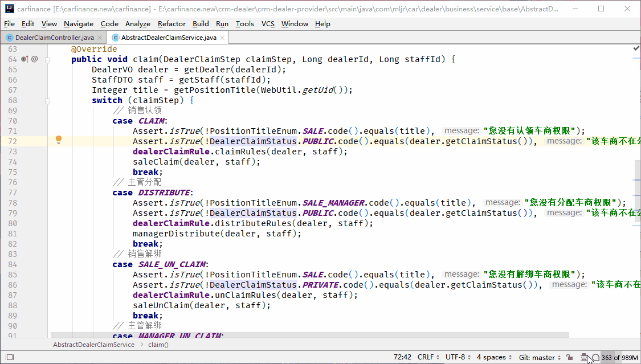The width and height of the screenshot is (641, 364).
Task: Click the green inspection checkmark above the scrollbar
Action: click(x=636, y=50)
